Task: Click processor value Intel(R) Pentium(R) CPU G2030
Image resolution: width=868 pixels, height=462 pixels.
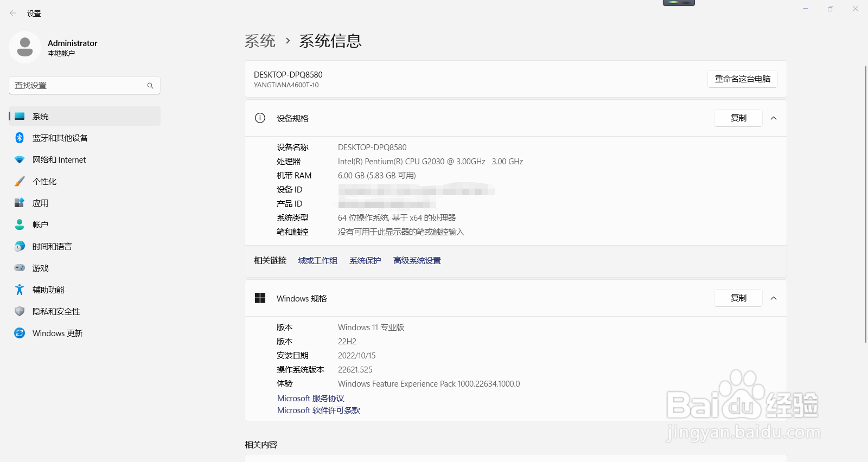Action: [x=430, y=162]
